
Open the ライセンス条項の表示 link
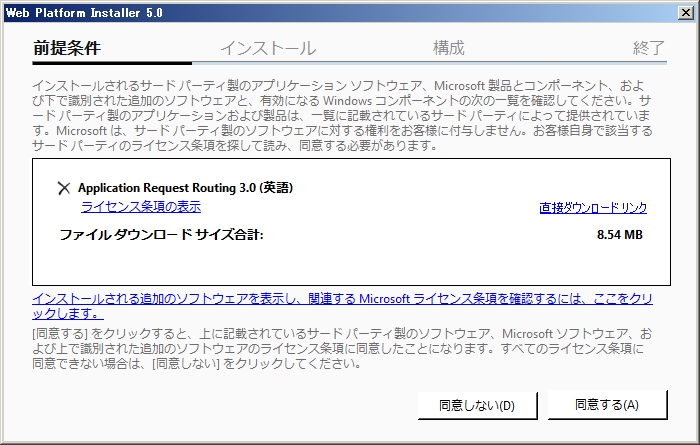coord(141,207)
